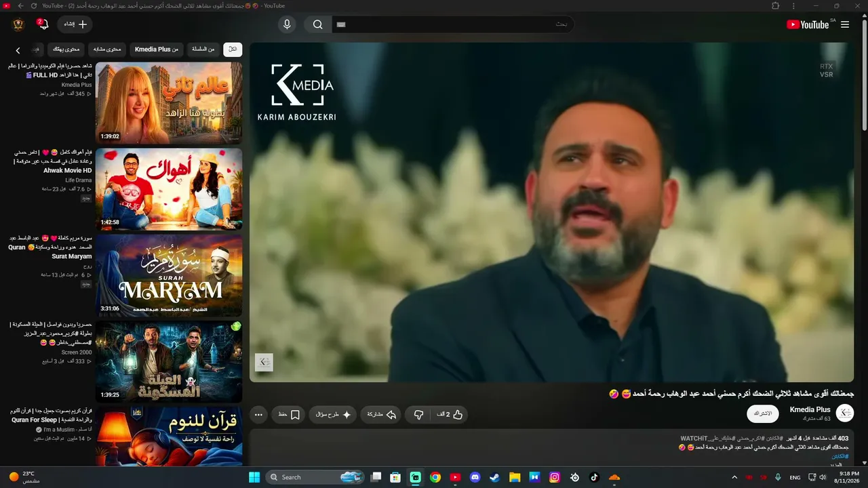Screen dimensions: 868x488
Task: Click the magnifier search button
Action: (x=317, y=24)
